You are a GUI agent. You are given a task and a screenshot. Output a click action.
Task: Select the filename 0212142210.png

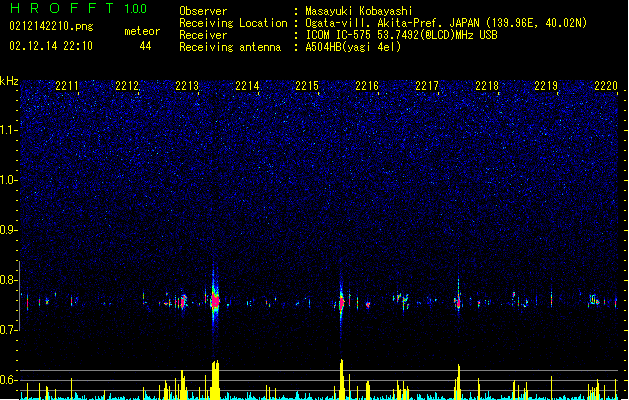(51, 26)
